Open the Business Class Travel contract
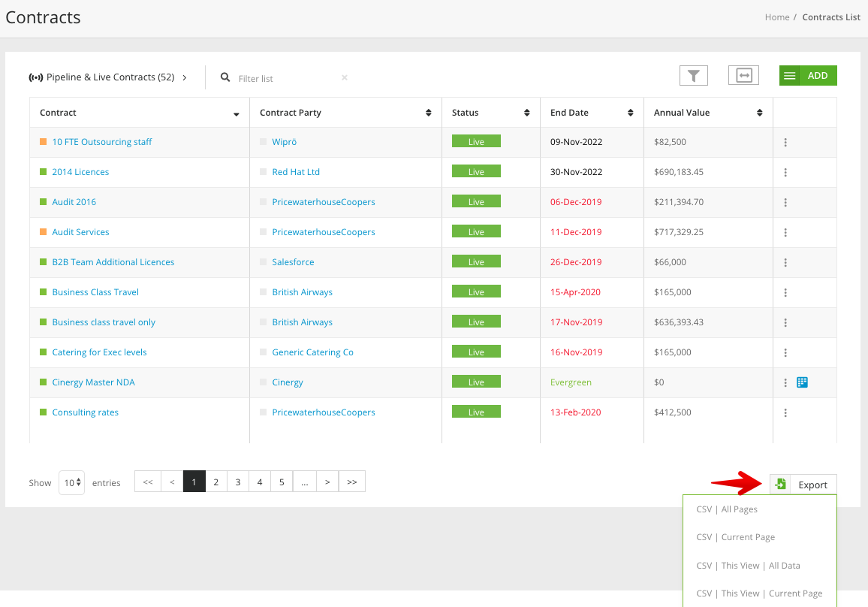This screenshot has height=607, width=868. click(95, 292)
